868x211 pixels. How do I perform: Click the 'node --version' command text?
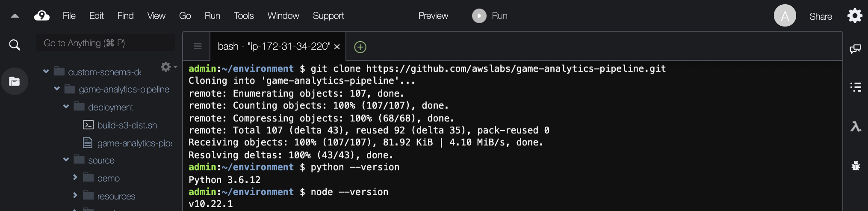[349, 192]
